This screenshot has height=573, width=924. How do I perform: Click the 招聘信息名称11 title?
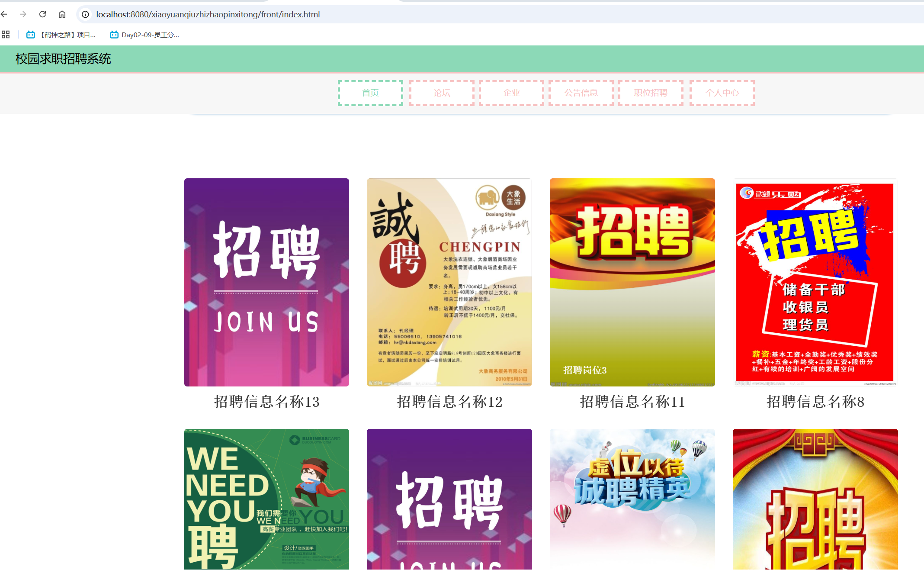click(632, 402)
